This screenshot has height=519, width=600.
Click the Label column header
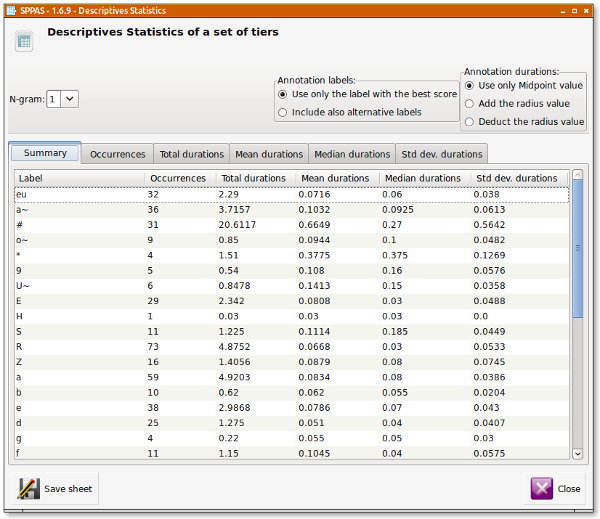click(x=80, y=178)
